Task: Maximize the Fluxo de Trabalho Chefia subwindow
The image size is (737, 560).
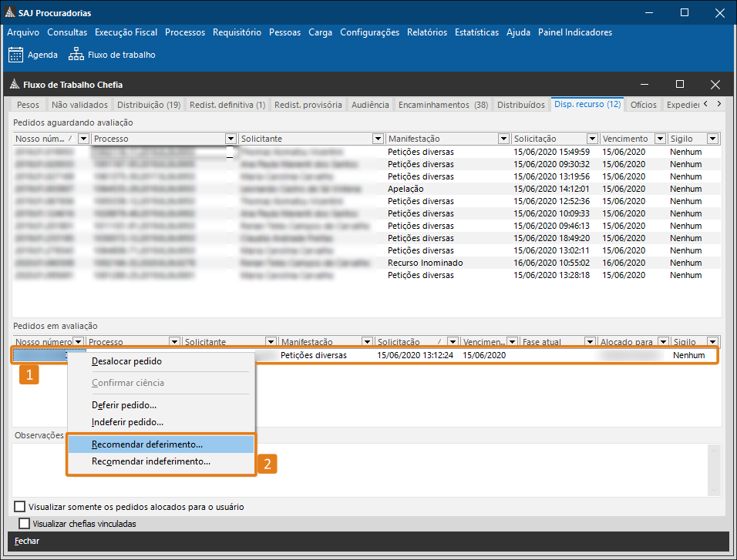Action: pos(679,85)
